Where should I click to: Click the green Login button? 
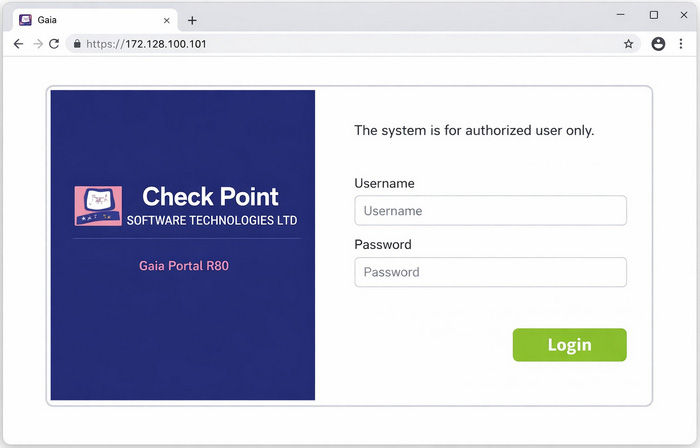569,345
